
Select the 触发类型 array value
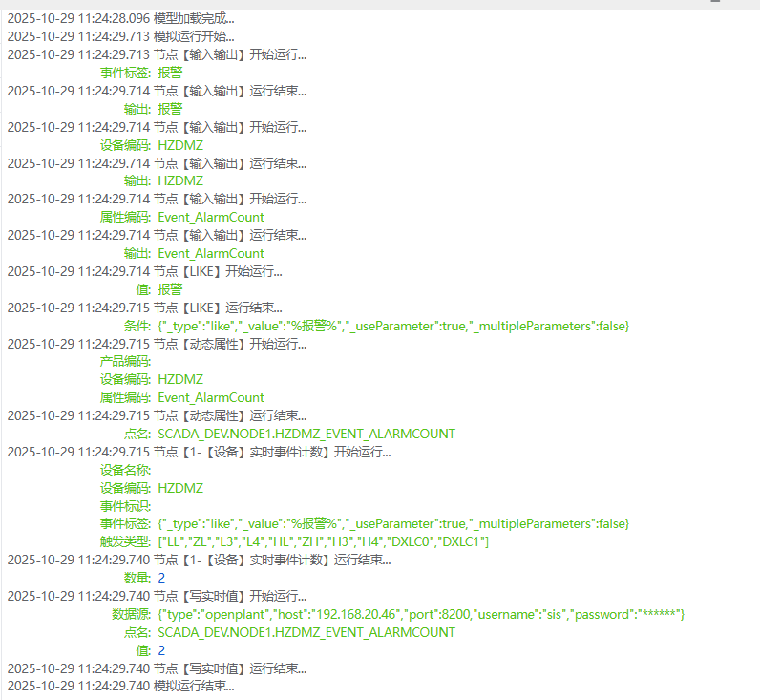[x=323, y=541]
